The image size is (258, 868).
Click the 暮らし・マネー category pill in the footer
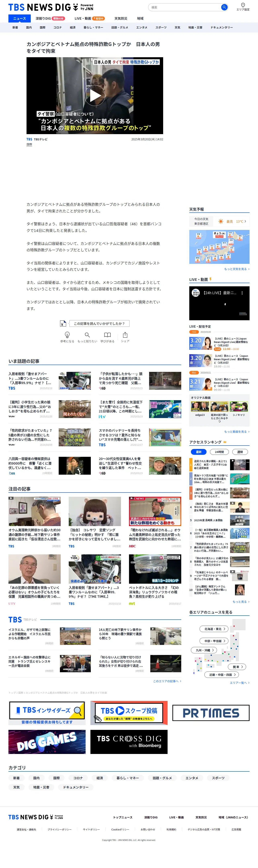coord(128,778)
